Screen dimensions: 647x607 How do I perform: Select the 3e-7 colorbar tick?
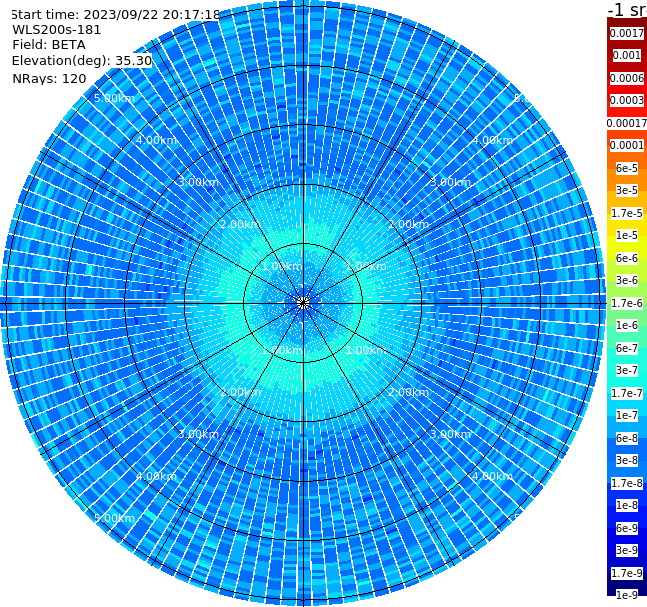[627, 370]
